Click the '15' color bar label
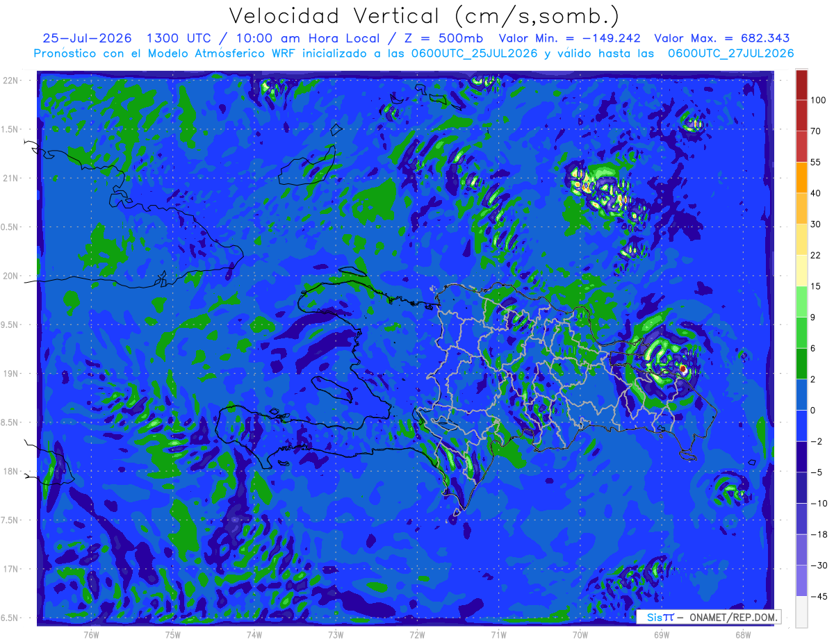The image size is (834, 644). click(816, 286)
